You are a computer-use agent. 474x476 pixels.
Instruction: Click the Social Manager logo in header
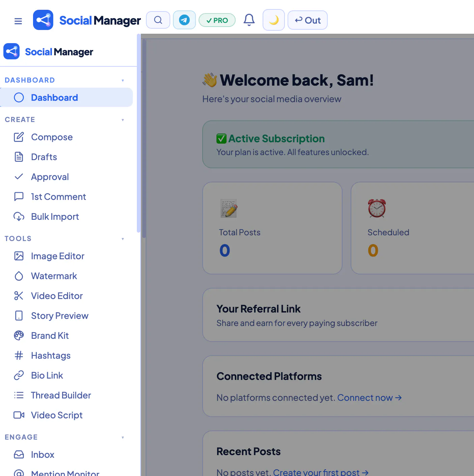pos(43,20)
